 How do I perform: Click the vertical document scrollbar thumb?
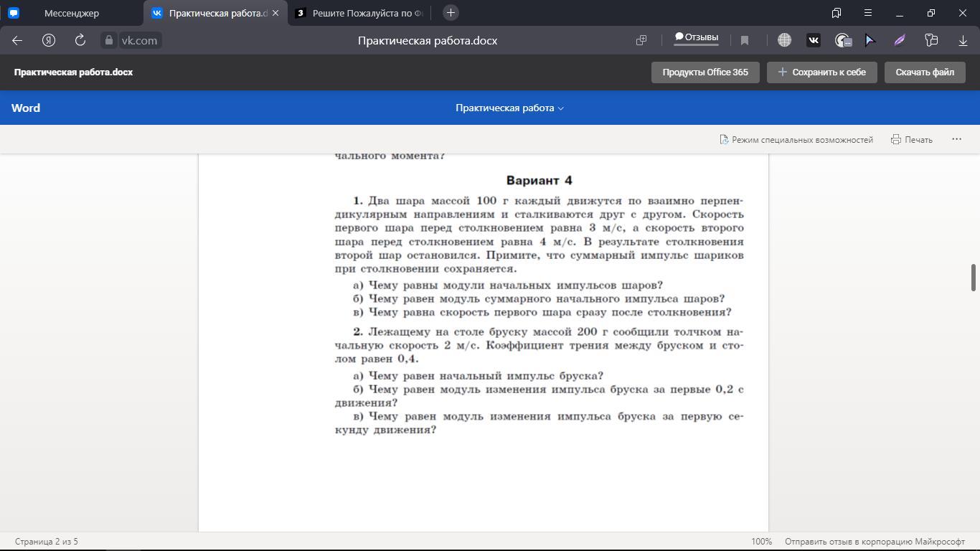(974, 278)
